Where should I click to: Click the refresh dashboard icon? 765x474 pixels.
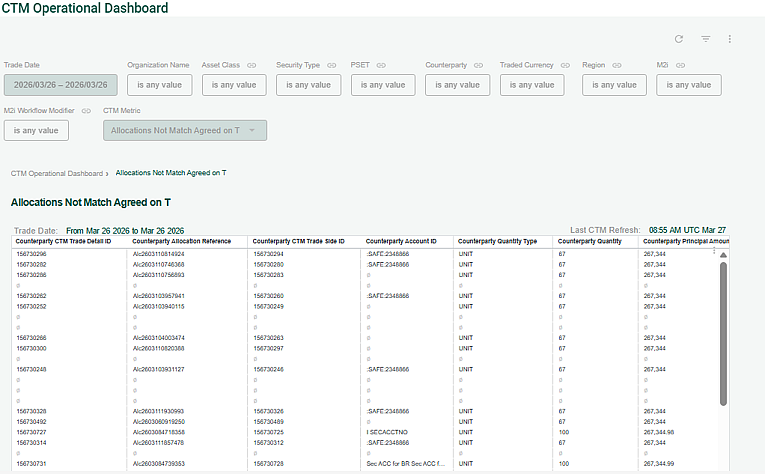679,39
